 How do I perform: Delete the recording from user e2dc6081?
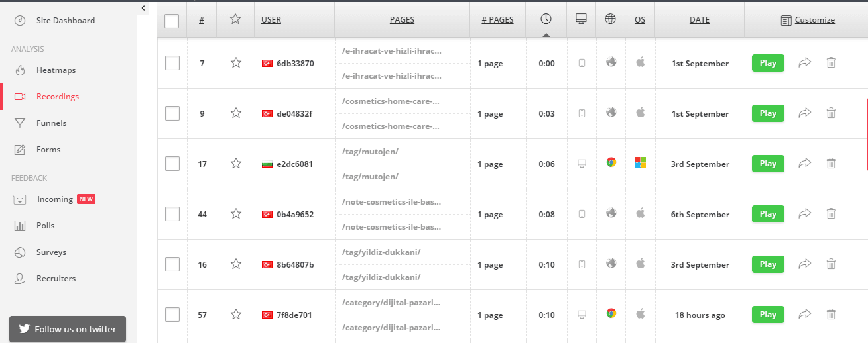tap(831, 163)
